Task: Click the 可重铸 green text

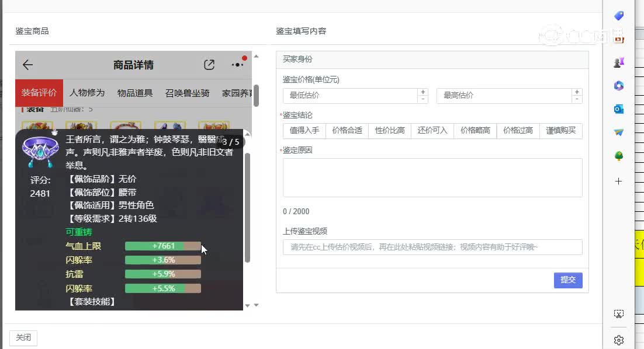Action: [x=79, y=232]
